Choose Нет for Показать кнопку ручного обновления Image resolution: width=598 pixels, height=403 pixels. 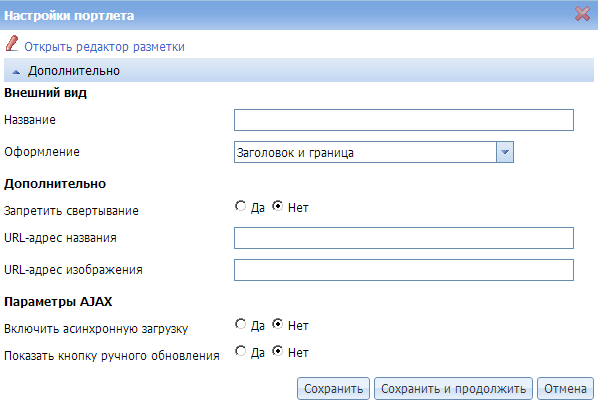click(x=278, y=351)
